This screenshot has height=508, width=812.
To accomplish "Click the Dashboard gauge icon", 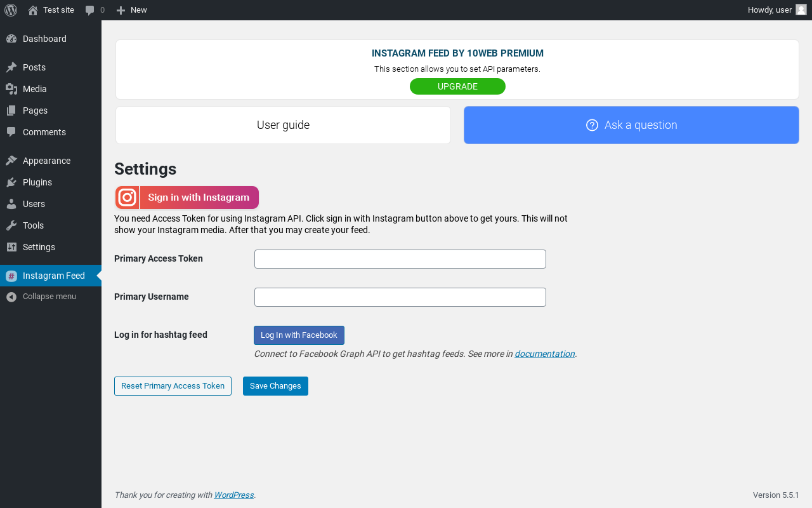I will (11, 39).
